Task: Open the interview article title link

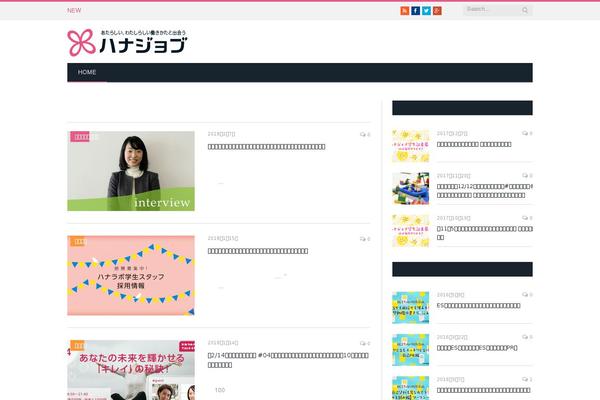Action: 266,147
